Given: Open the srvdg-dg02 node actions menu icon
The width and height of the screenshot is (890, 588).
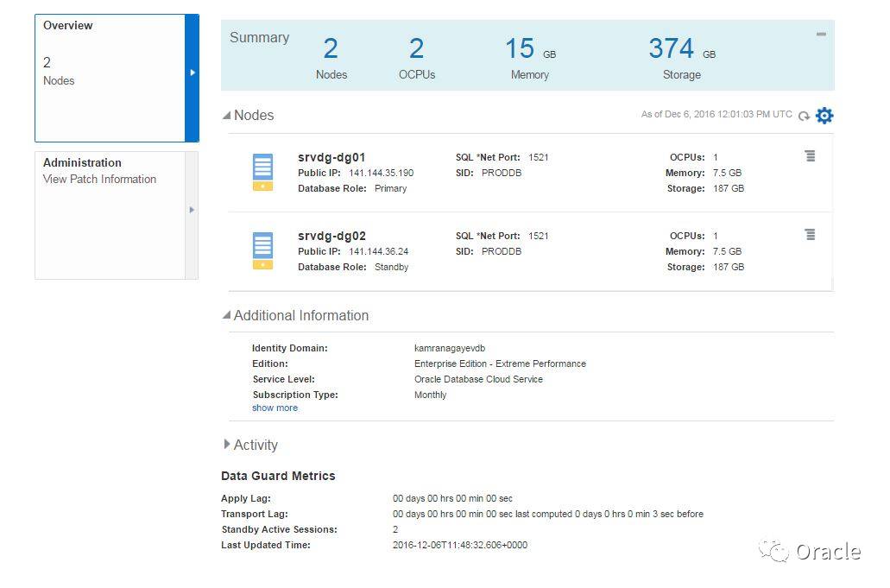Looking at the screenshot, I should [810, 234].
